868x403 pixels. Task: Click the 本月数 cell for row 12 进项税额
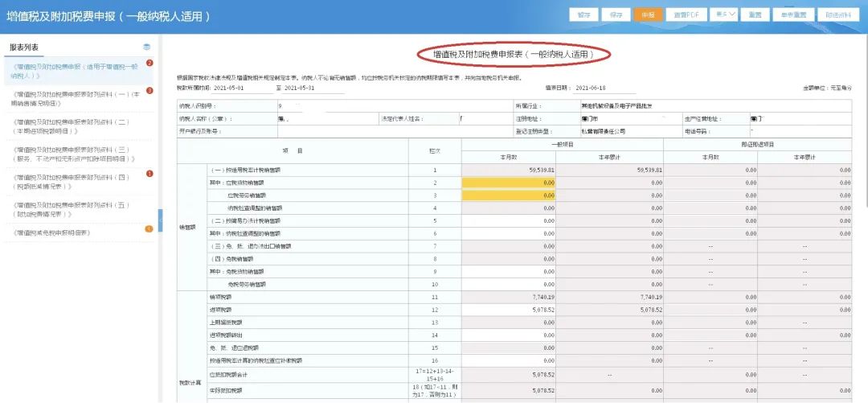[508, 310]
